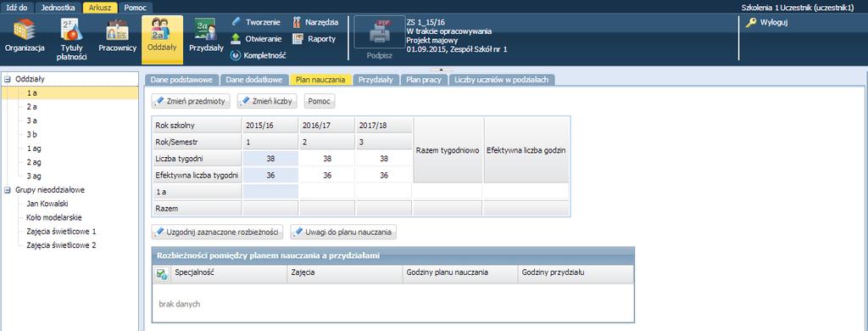The width and height of the screenshot is (868, 331).
Task: Select Zajęcia świetlicowe 2
Action: [x=61, y=245]
